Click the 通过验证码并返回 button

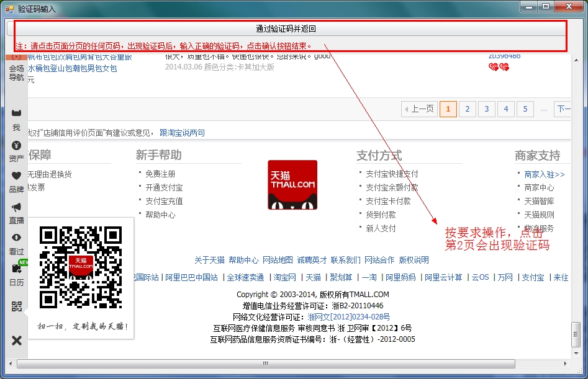[x=286, y=29]
